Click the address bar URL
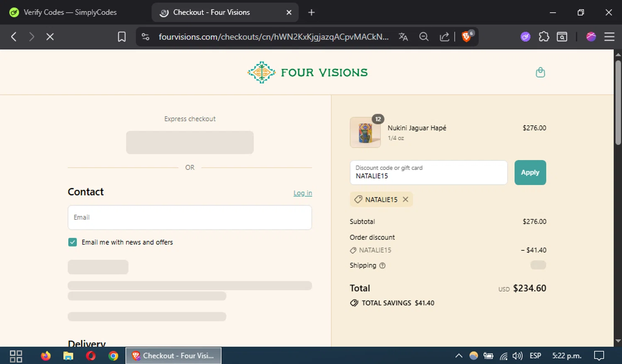622x364 pixels. click(x=274, y=37)
